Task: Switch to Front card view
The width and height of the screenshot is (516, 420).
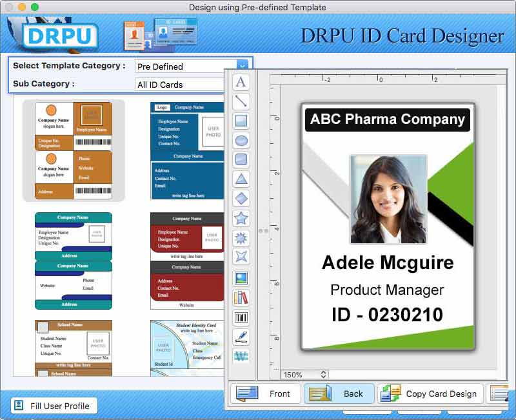Action: (266, 394)
